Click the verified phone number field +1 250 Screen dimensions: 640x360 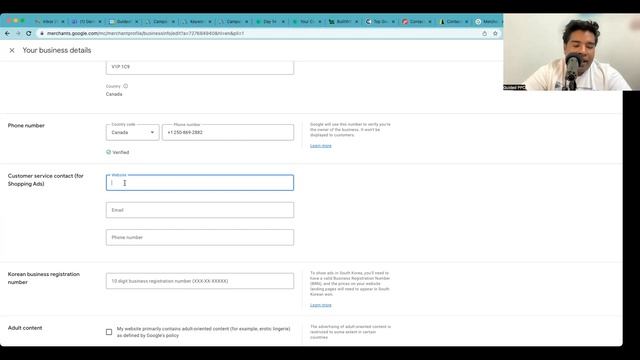[228, 132]
